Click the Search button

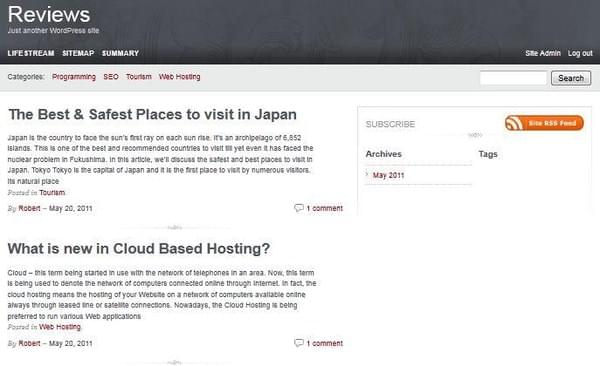coord(571,78)
